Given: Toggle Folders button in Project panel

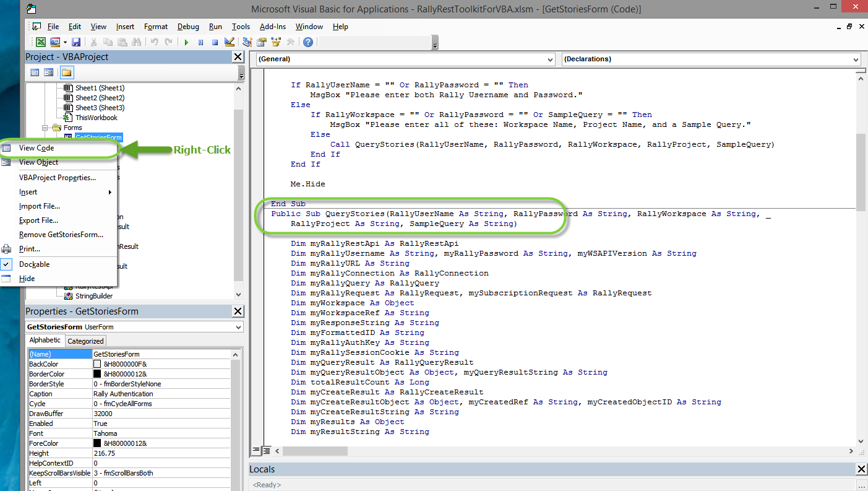Looking at the screenshot, I should [x=66, y=72].
